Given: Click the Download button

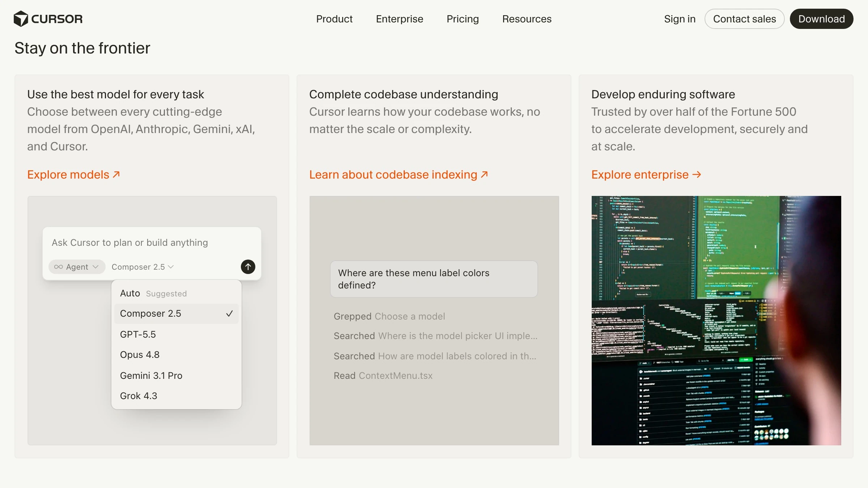Looking at the screenshot, I should [x=821, y=19].
